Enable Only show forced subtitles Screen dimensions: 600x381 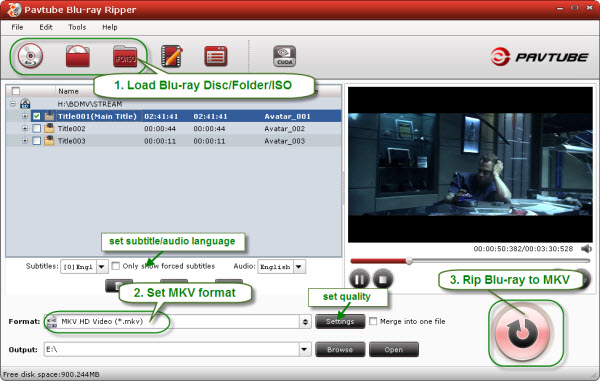116,266
